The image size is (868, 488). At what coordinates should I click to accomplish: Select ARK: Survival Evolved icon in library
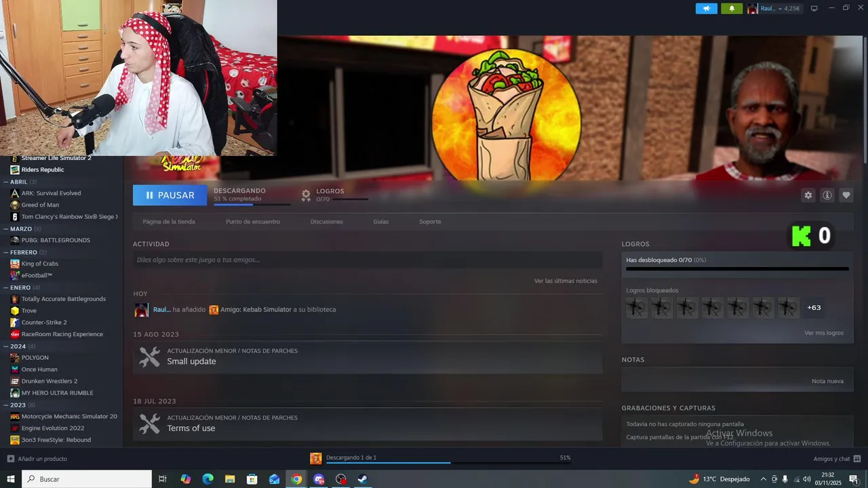click(15, 193)
